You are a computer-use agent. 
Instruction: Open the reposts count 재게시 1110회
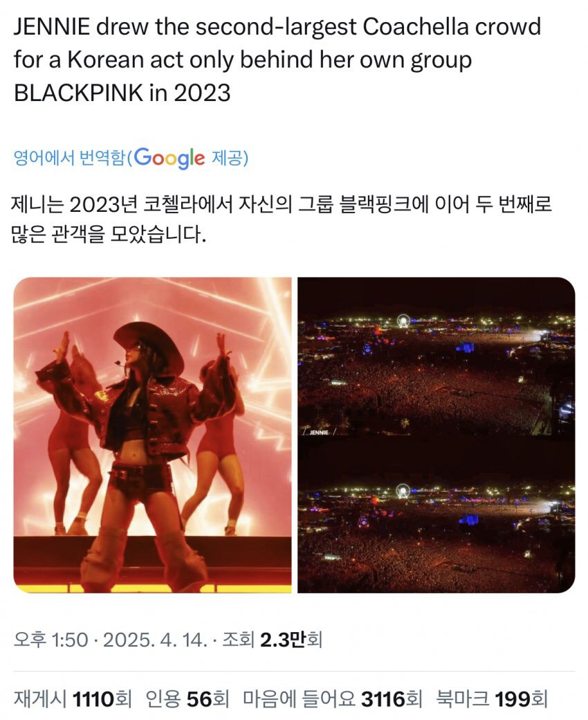tap(73, 699)
